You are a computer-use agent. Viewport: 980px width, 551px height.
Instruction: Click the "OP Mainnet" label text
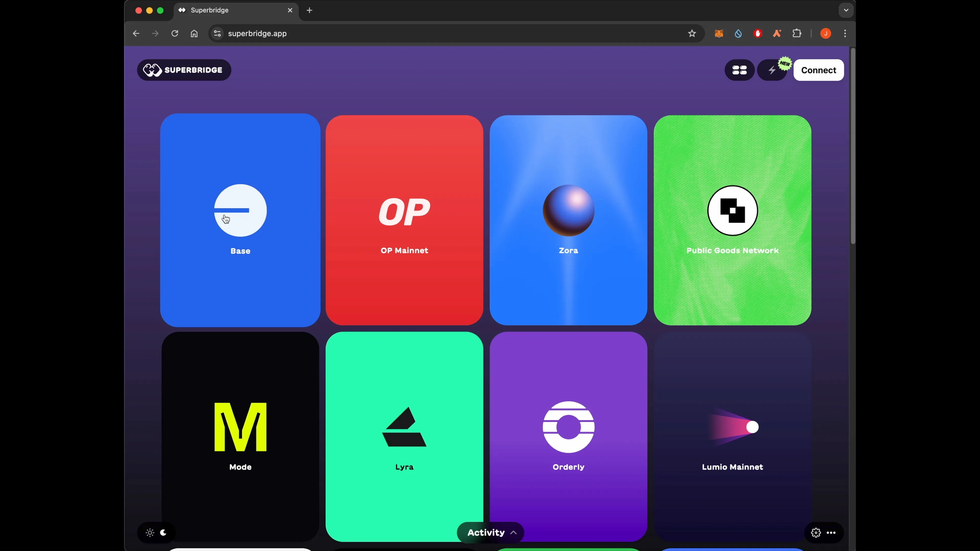pyautogui.click(x=405, y=251)
